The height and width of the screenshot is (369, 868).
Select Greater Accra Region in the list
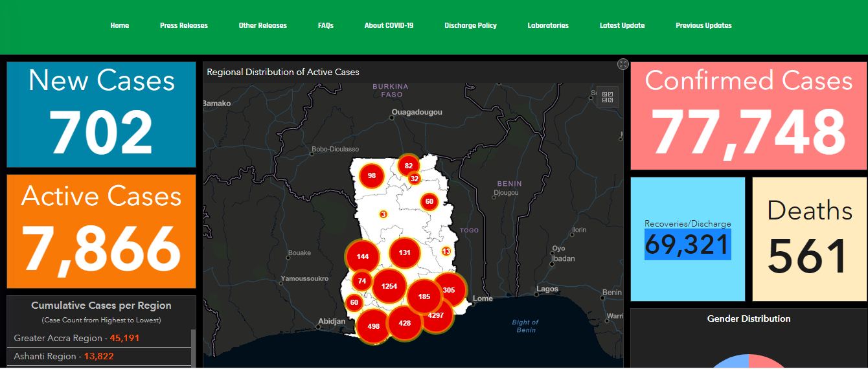pos(76,338)
